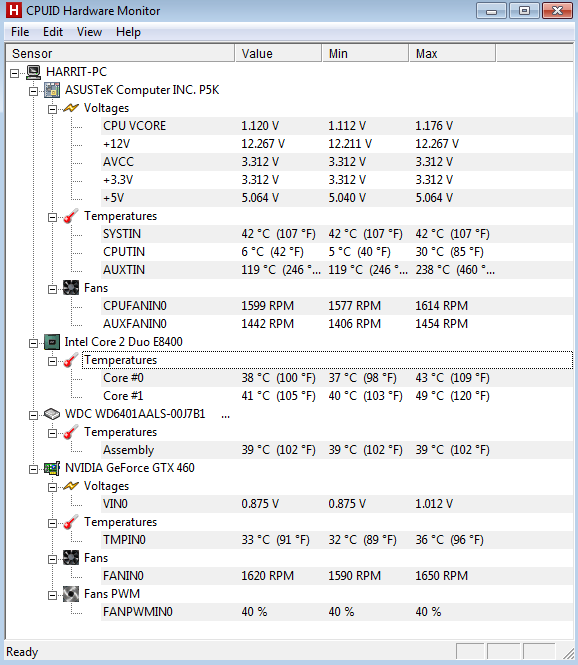This screenshot has width=578, height=665.
Task: Collapse the motherboard Temperatures group
Action: point(52,217)
